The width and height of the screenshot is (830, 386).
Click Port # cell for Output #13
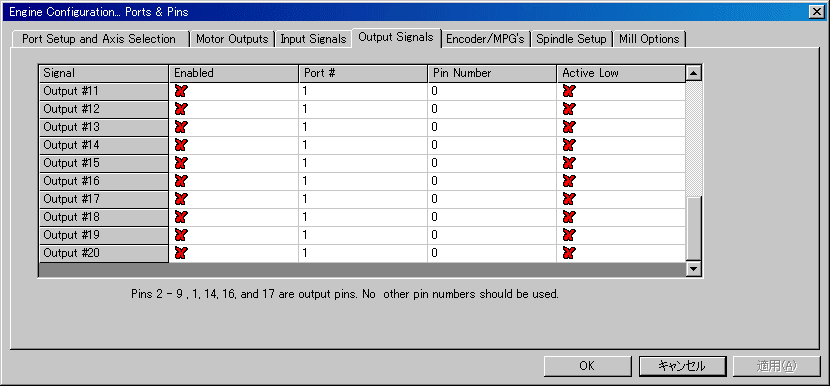(363, 127)
